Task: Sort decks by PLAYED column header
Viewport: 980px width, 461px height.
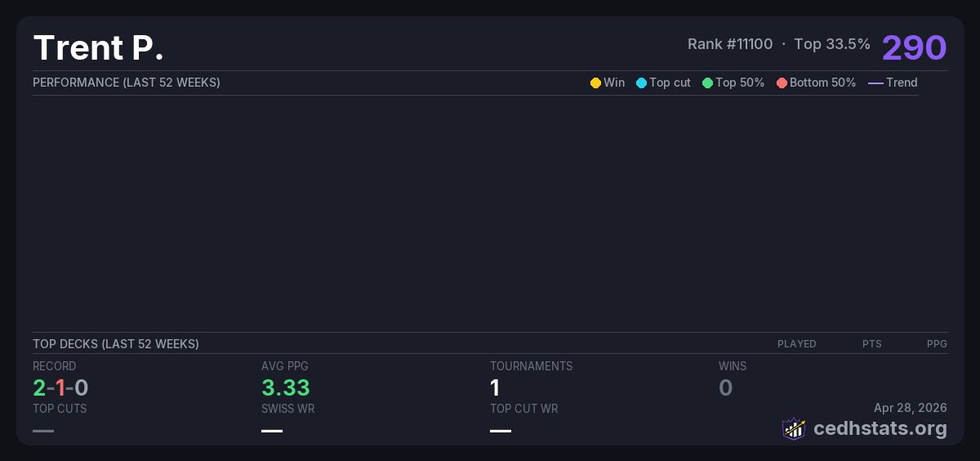Action: tap(796, 344)
